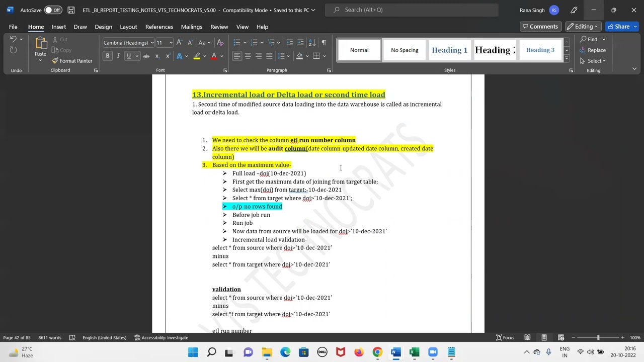Toggle AutoSave switch
The height and width of the screenshot is (362, 644).
[x=52, y=10]
